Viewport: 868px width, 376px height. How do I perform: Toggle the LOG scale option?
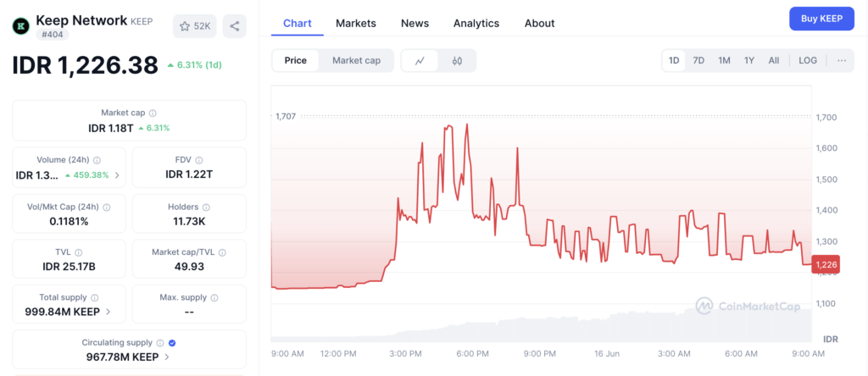point(808,61)
